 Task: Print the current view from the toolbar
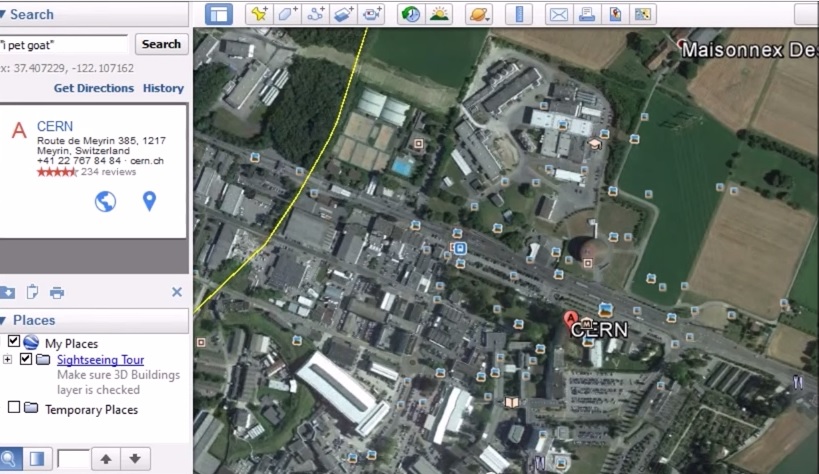click(x=587, y=14)
